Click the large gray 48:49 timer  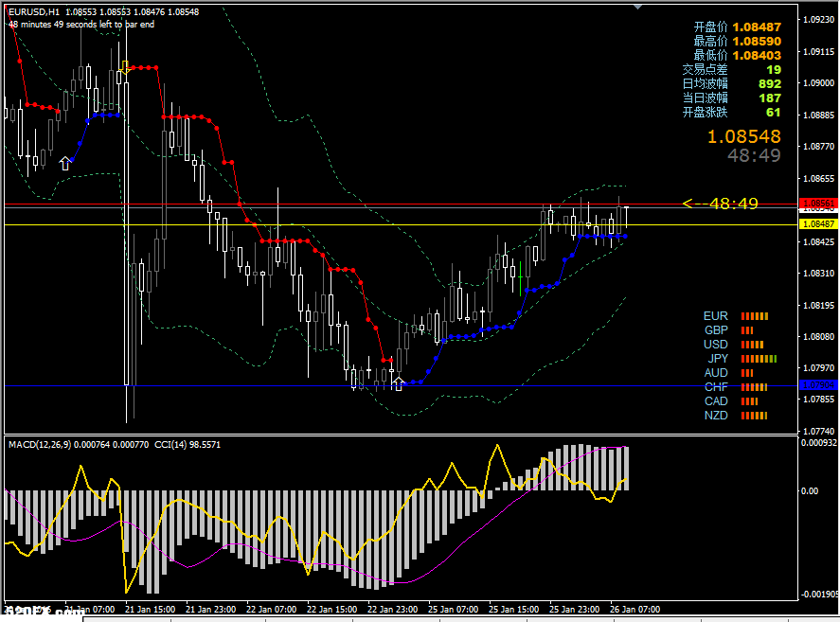754,155
